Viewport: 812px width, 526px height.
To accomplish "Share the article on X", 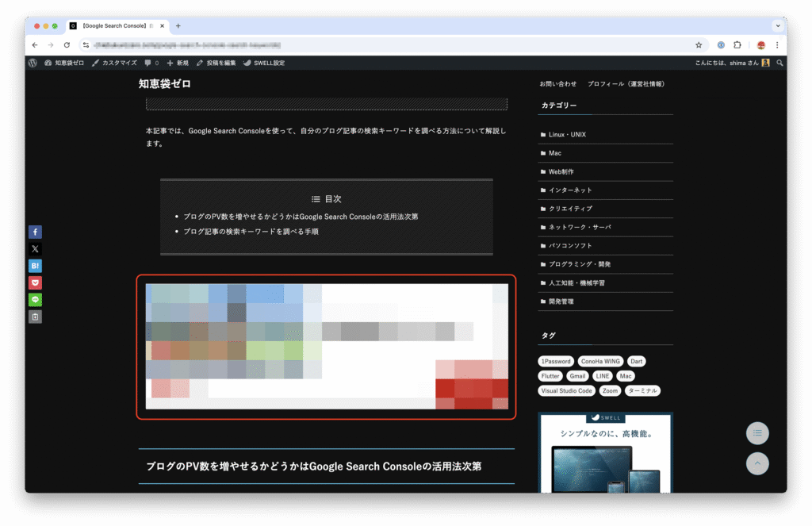I will 35,249.
